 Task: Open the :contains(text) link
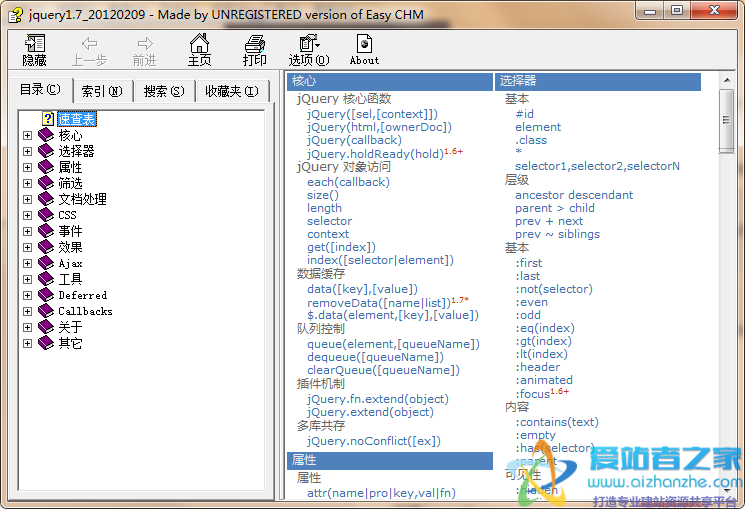[x=557, y=422]
